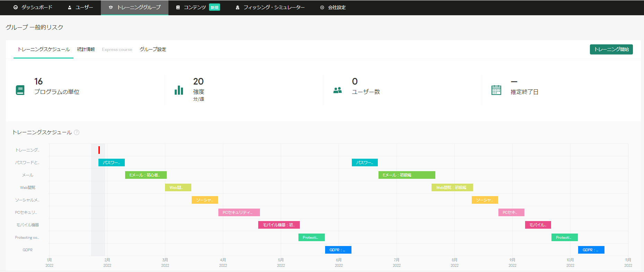Click the プログラムの単位 statistic label
Image resolution: width=644 pixels, height=272 pixels.
click(57, 92)
